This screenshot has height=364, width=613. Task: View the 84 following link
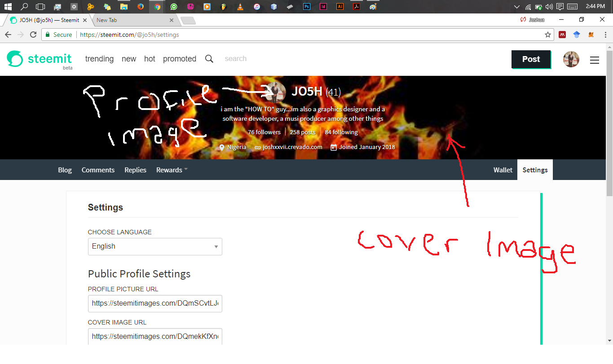click(x=341, y=132)
